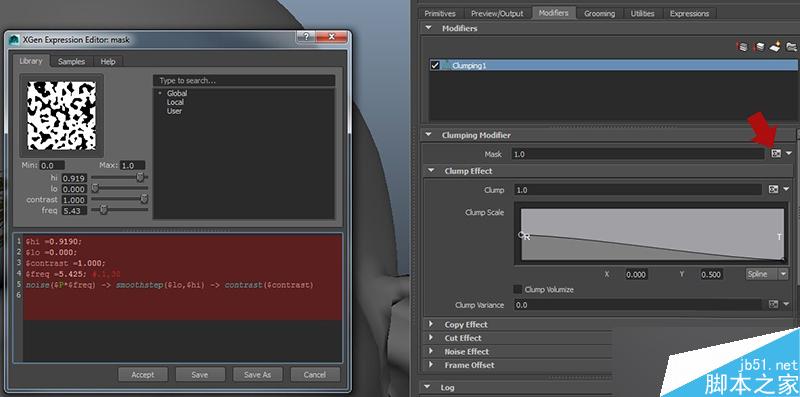
Task: Click the freq slider handle
Action: (x=104, y=210)
